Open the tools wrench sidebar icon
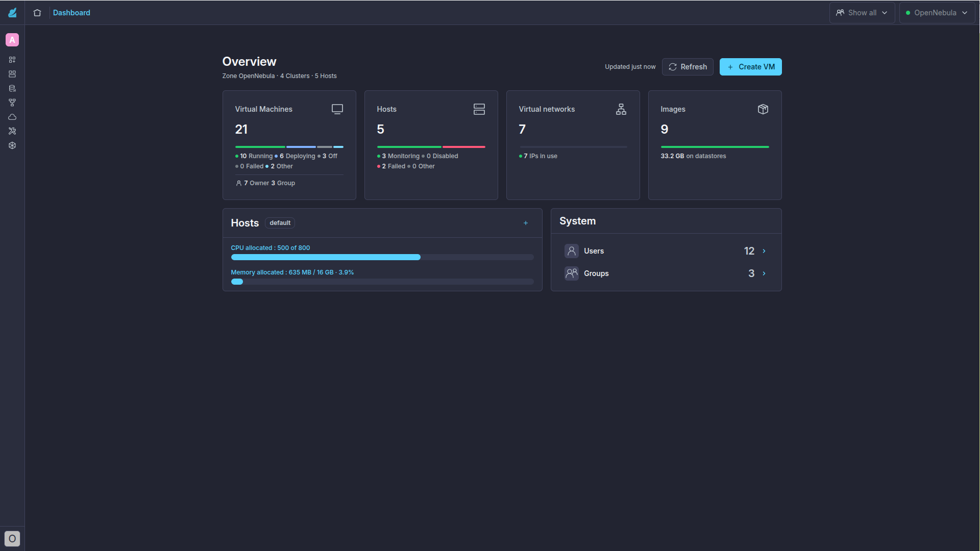 coord(12,131)
